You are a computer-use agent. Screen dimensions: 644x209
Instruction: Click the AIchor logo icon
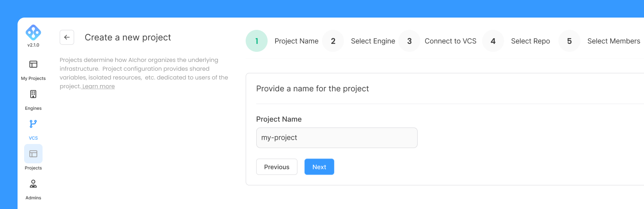click(33, 32)
